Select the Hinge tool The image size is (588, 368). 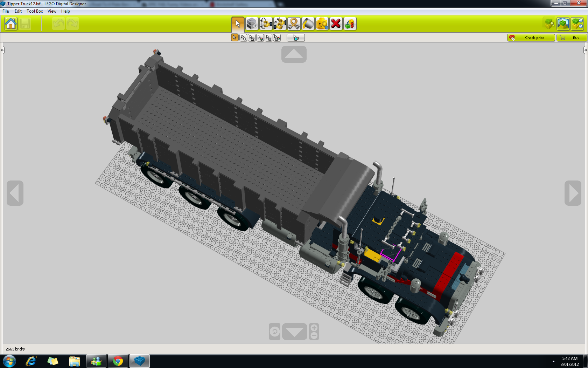pyautogui.click(x=266, y=24)
